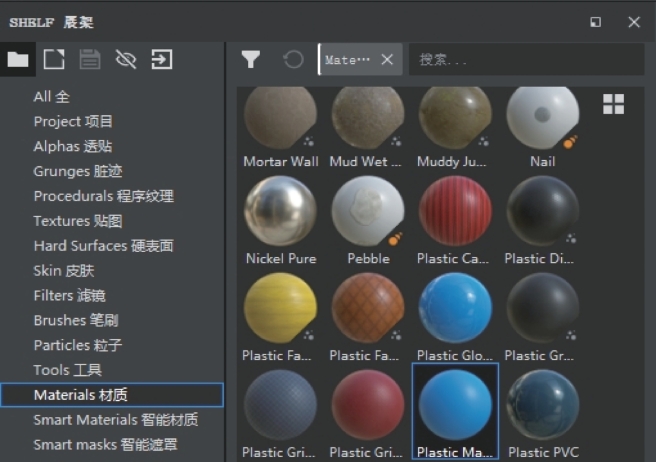This screenshot has height=462, width=656.
Task: Click the refresh circular arrow icon
Action: click(293, 59)
